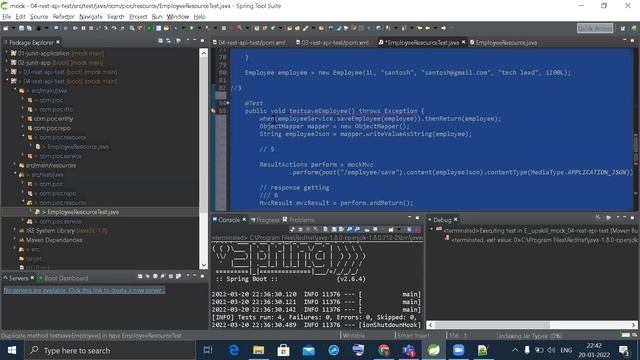Click the Save All toolbar icon
Screen dimensions: 640x360
click(29, 28)
